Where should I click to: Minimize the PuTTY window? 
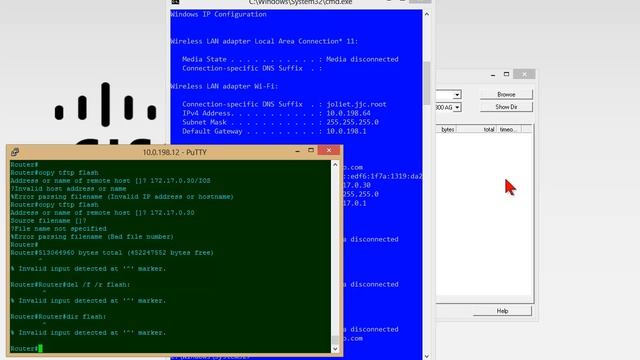point(297,151)
